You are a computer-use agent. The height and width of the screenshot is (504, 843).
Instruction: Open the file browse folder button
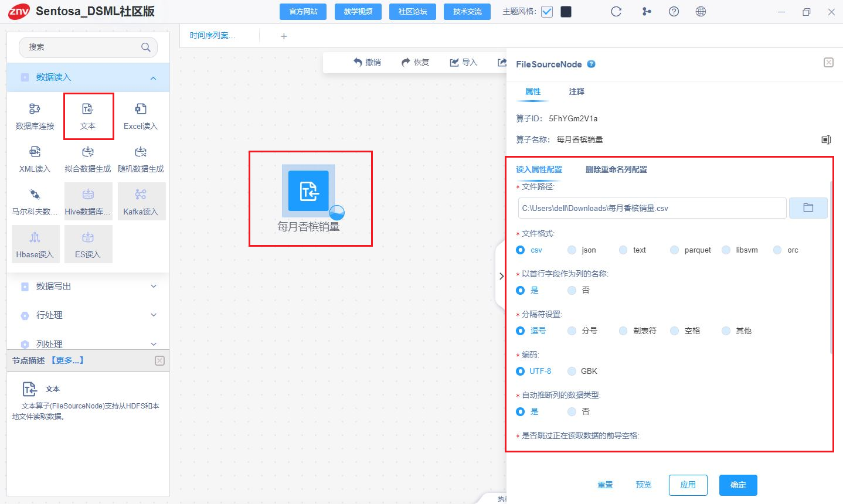pyautogui.click(x=808, y=208)
